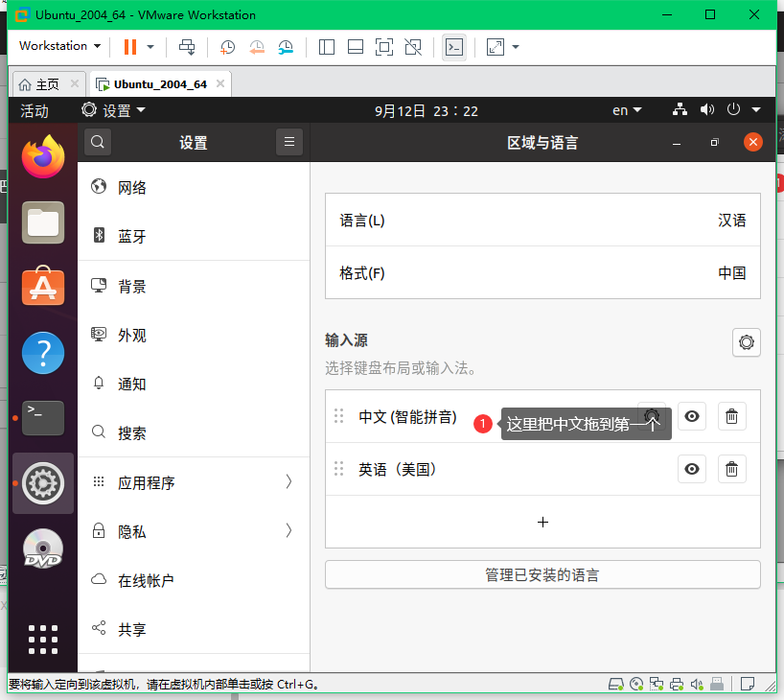784x700 pixels.
Task: Toggle the VMware console view button
Action: pyautogui.click(x=454, y=47)
